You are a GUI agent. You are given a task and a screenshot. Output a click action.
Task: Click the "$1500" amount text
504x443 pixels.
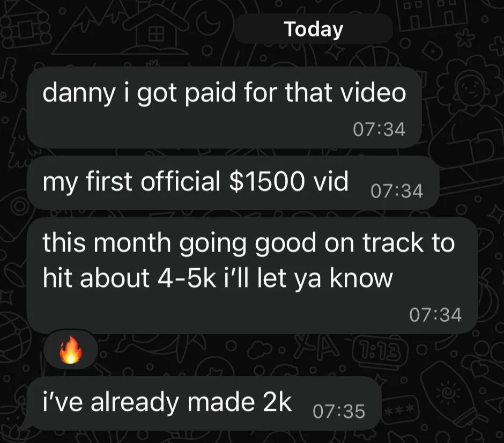click(x=267, y=181)
